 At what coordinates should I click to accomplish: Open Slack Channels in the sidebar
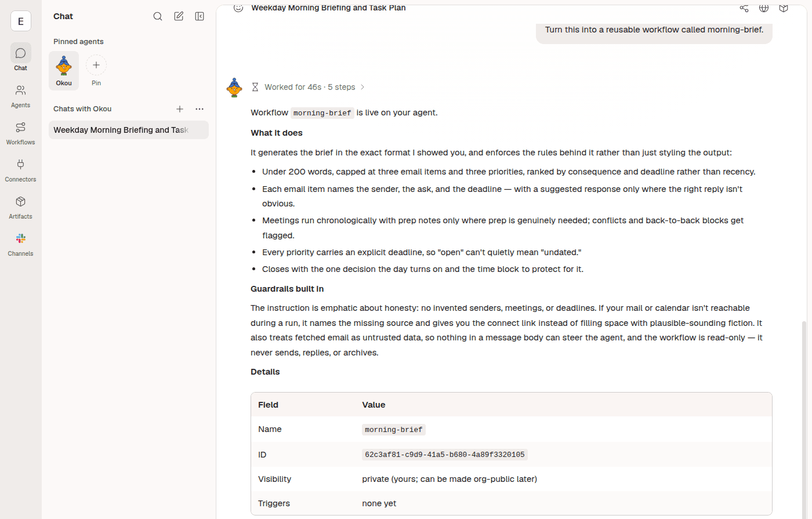[x=20, y=245]
